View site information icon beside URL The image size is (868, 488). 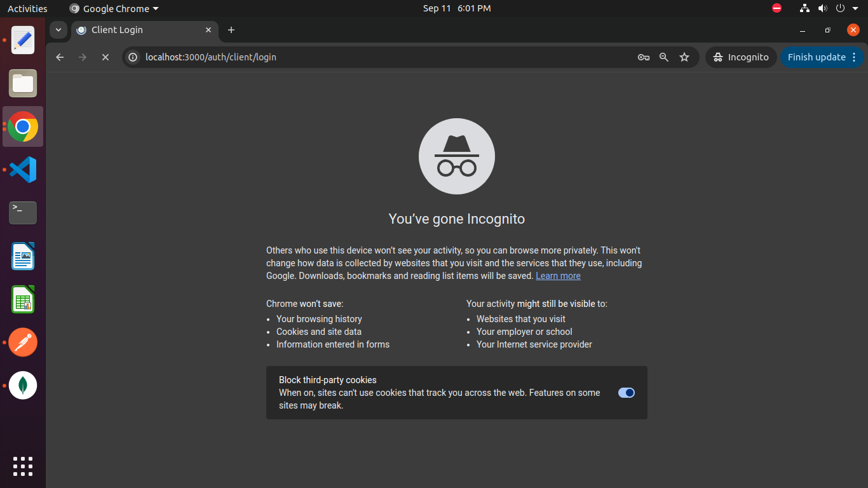[x=133, y=57]
